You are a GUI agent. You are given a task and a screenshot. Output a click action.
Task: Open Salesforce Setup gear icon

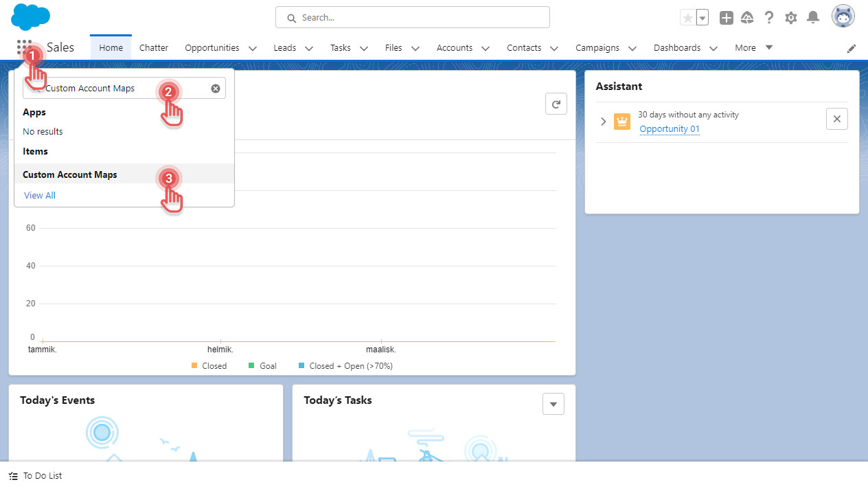tap(790, 17)
